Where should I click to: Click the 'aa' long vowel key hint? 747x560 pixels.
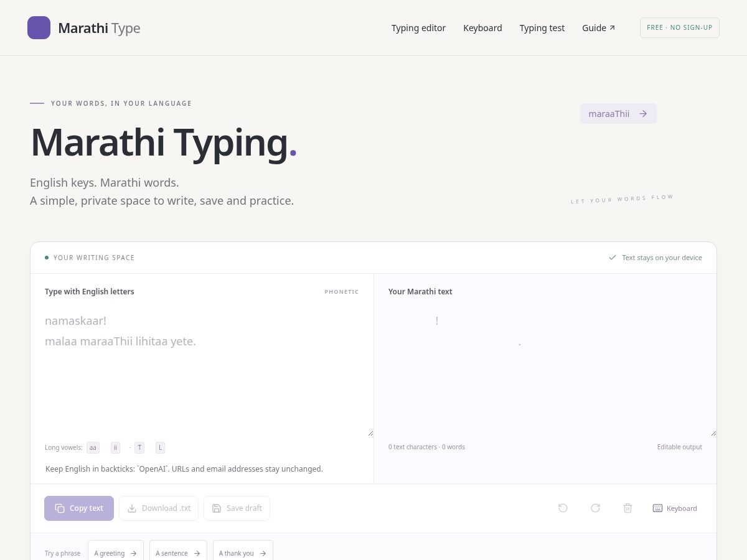[93, 447]
